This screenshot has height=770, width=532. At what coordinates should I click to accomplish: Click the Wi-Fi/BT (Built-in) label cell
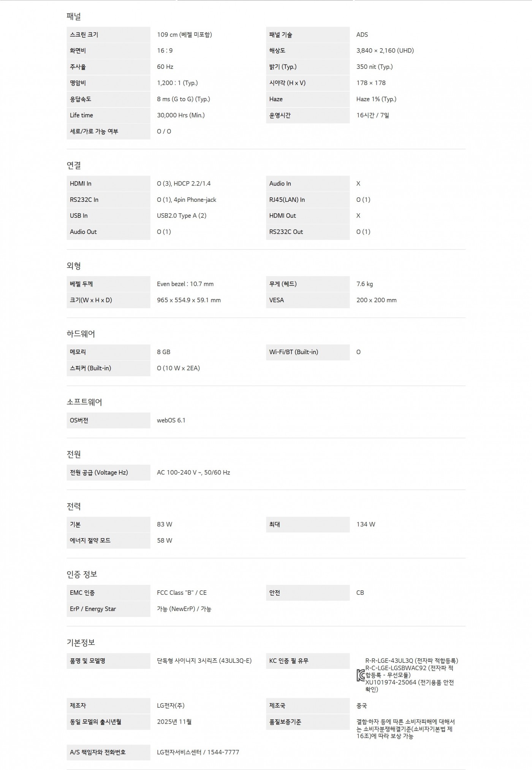click(x=307, y=352)
